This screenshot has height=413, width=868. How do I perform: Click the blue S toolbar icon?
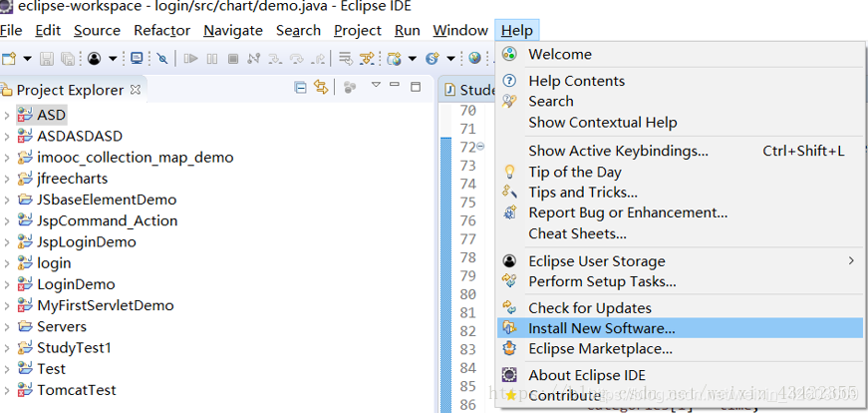pyautogui.click(x=432, y=58)
